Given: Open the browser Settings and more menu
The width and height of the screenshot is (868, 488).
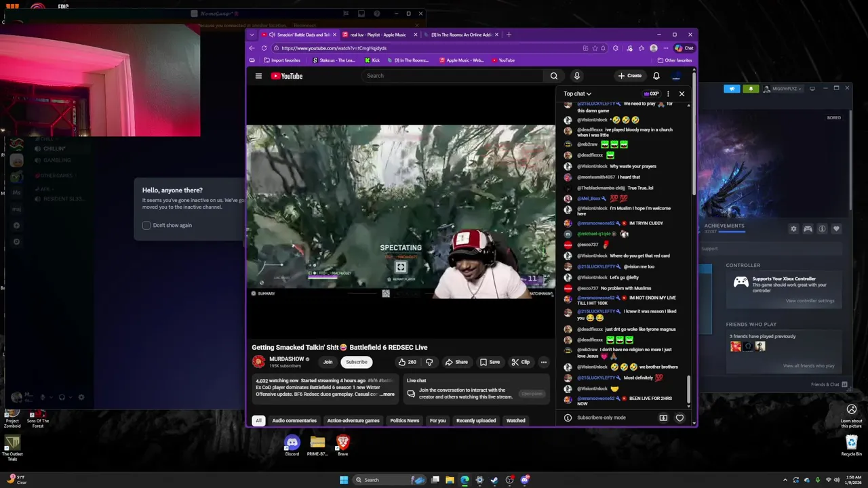Looking at the screenshot, I should [x=666, y=48].
